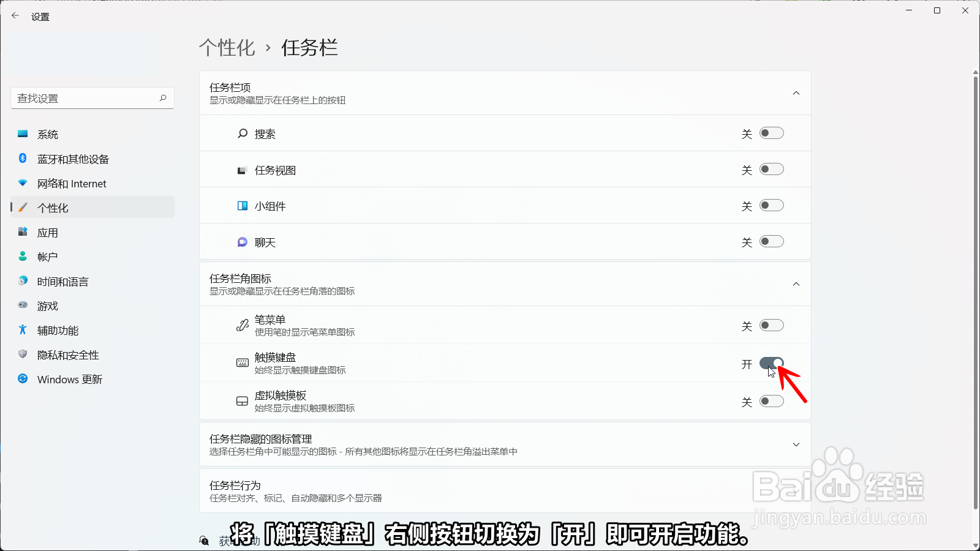Expand the 任务栏隐藏的图标管理 section

pos(796,444)
